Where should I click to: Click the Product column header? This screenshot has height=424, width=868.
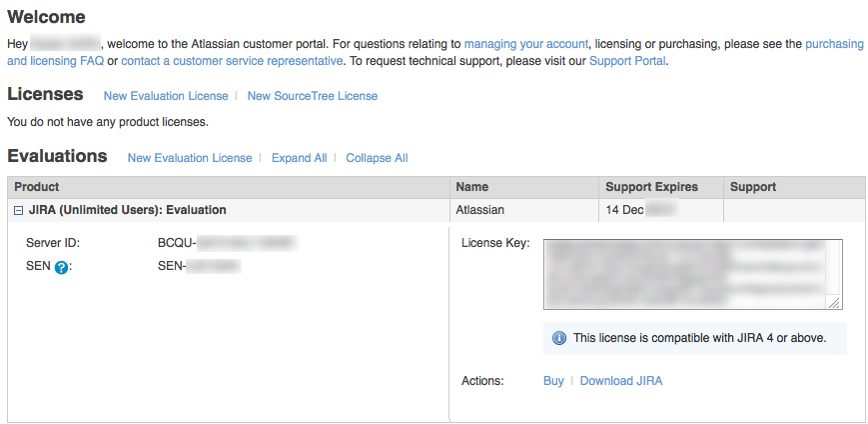point(37,187)
